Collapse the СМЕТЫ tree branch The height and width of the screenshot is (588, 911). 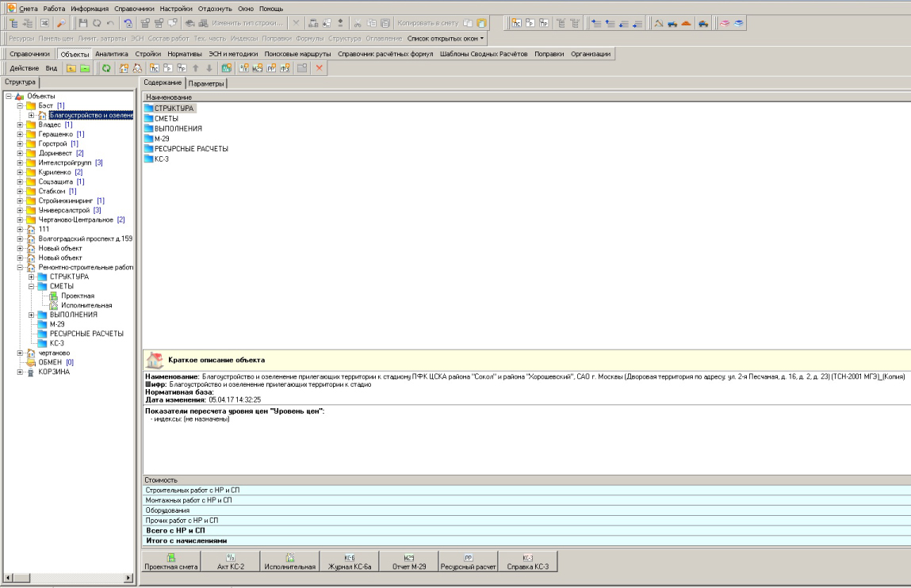point(32,286)
